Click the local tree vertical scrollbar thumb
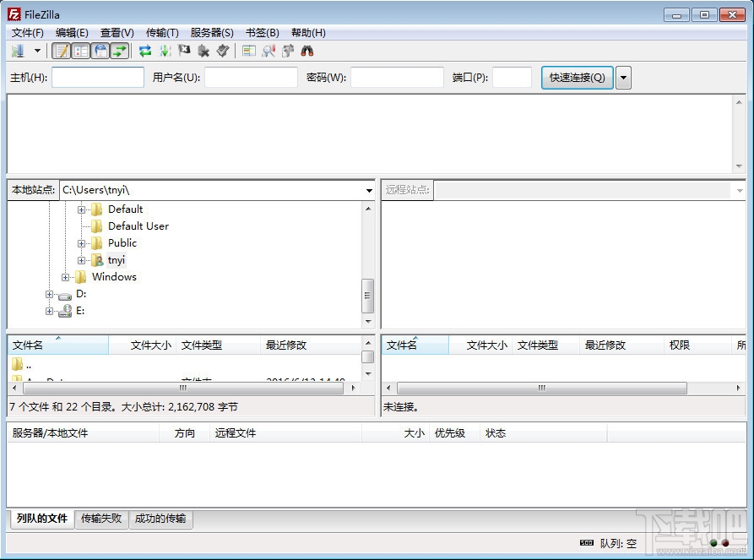The width and height of the screenshot is (754, 560). click(x=367, y=296)
